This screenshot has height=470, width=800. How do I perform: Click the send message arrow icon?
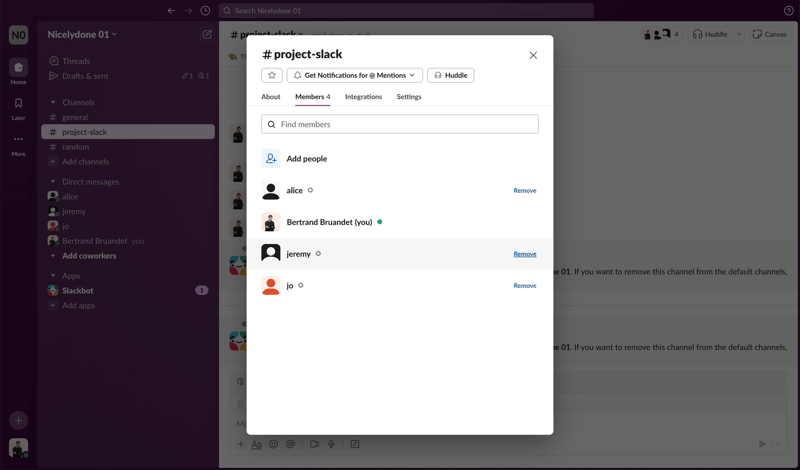pos(762,444)
